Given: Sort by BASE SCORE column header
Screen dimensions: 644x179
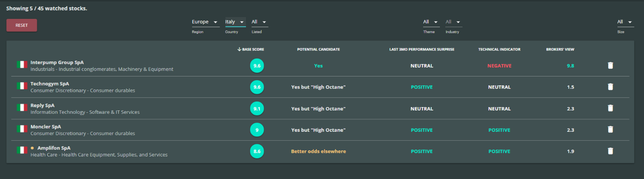Looking at the screenshot, I should pyautogui.click(x=251, y=50).
